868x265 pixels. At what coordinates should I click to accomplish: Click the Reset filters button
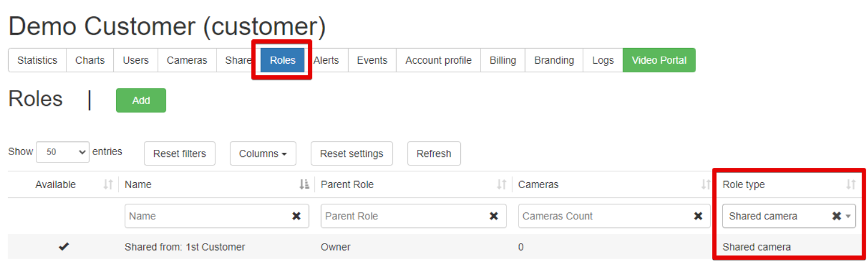(179, 153)
